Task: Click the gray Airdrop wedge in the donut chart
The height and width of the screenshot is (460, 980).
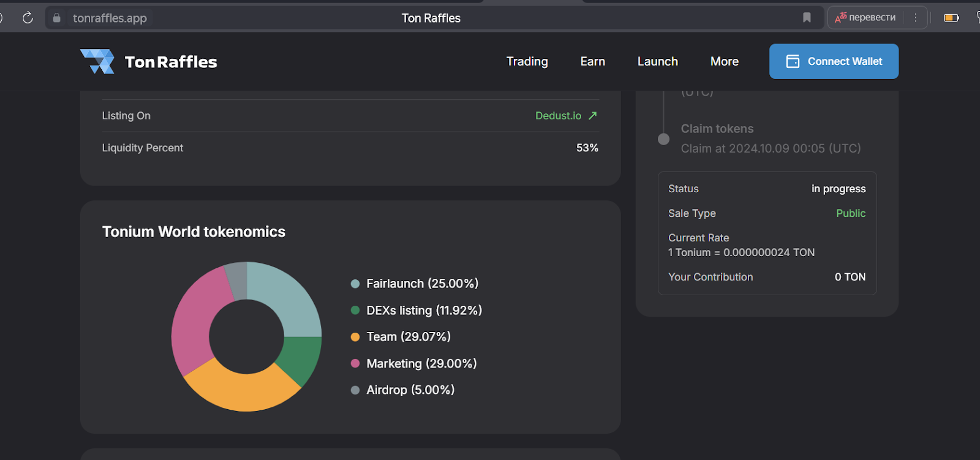Action: click(236, 280)
